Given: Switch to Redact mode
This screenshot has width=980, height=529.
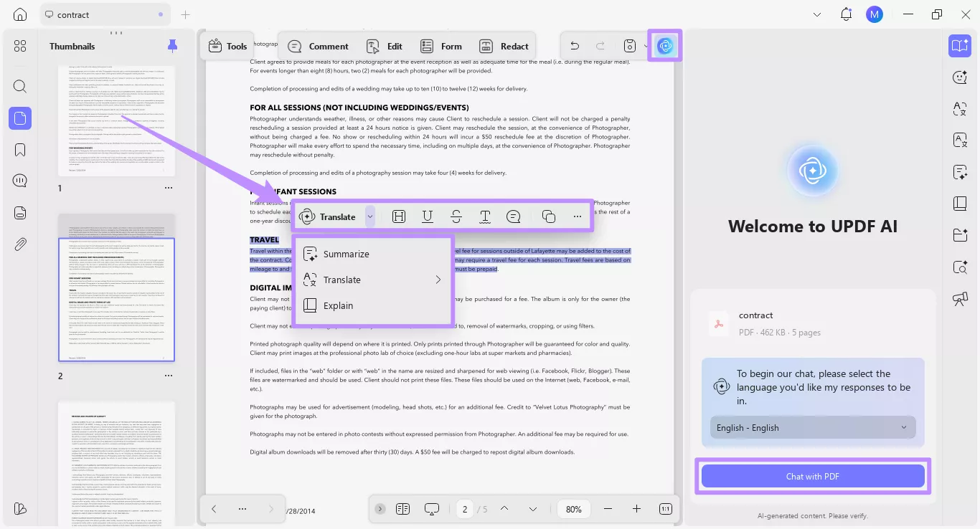Looking at the screenshot, I should (x=504, y=46).
